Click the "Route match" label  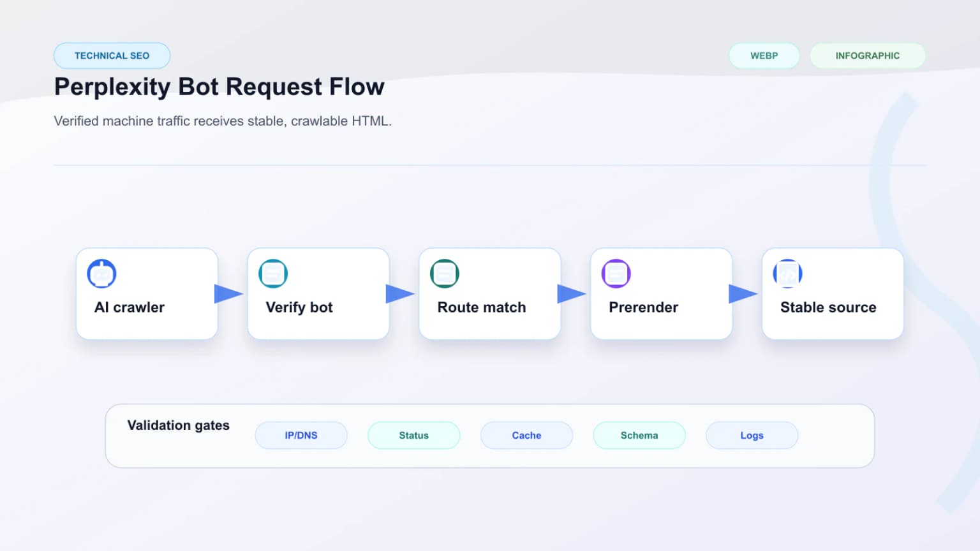coord(482,307)
